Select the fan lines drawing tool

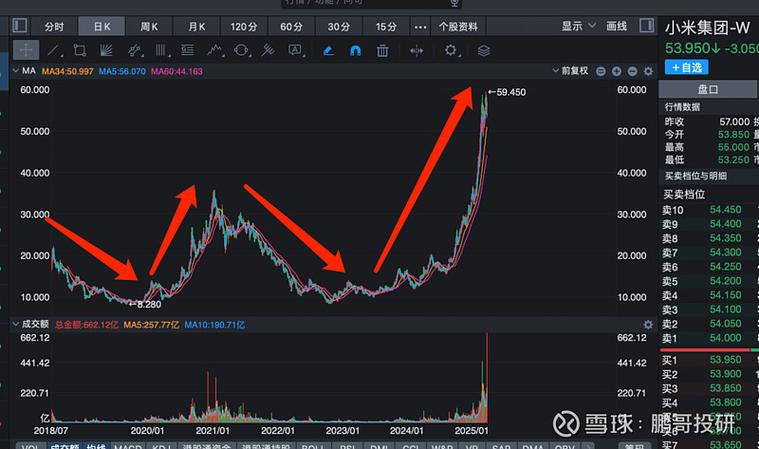(106, 50)
